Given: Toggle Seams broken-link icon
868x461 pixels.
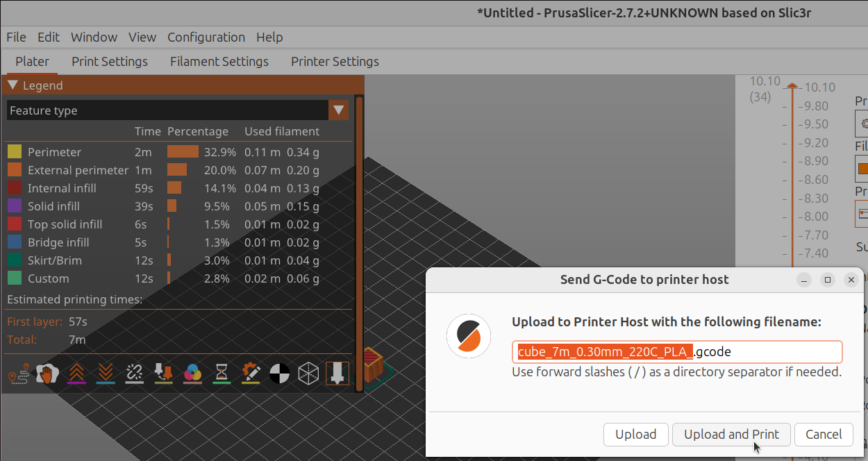Looking at the screenshot, I should click(134, 374).
